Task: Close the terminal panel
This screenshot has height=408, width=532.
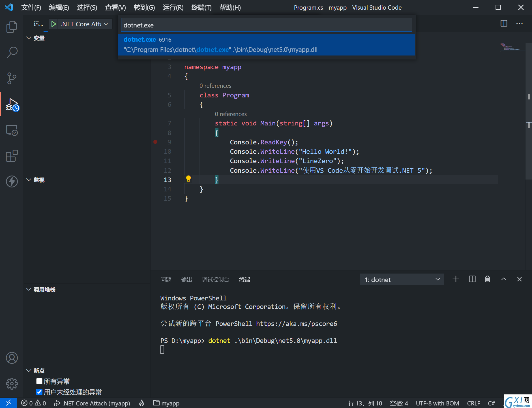Action: click(x=519, y=279)
